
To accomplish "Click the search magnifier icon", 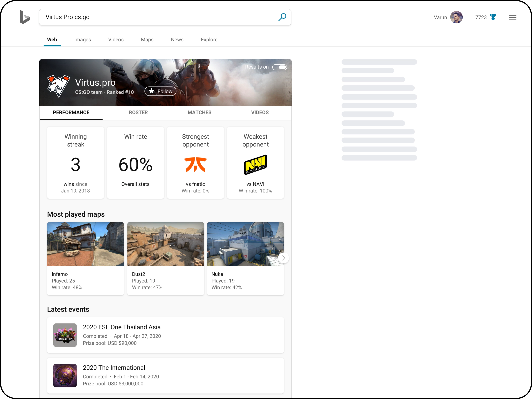I will tap(282, 17).
